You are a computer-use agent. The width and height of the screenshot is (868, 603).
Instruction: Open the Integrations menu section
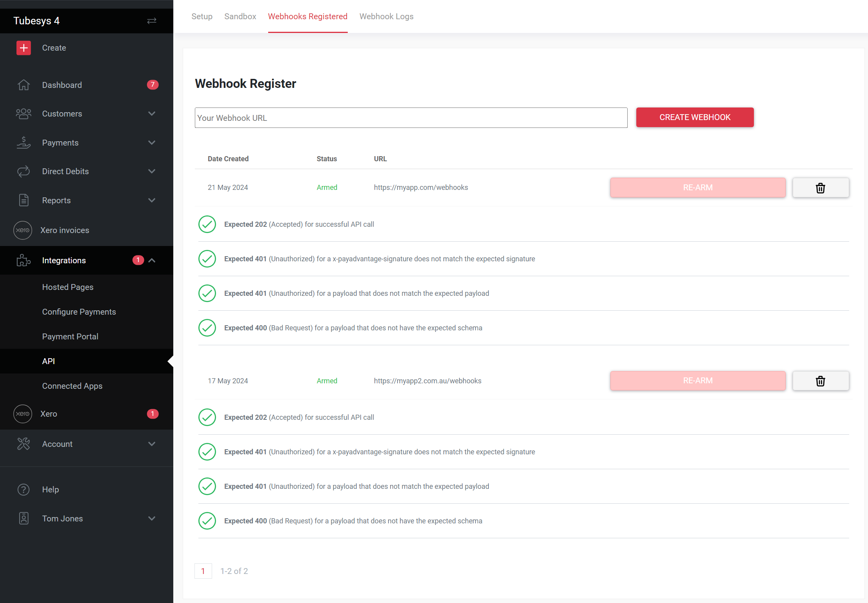(86, 261)
